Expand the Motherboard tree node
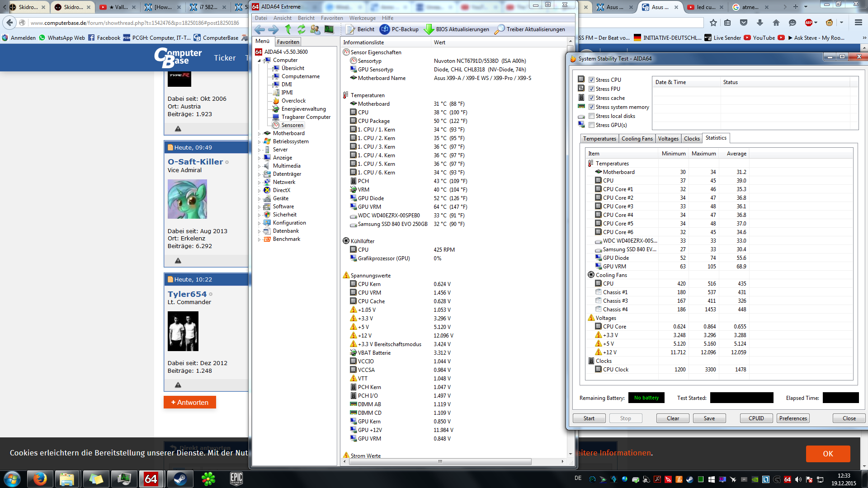 tap(259, 134)
